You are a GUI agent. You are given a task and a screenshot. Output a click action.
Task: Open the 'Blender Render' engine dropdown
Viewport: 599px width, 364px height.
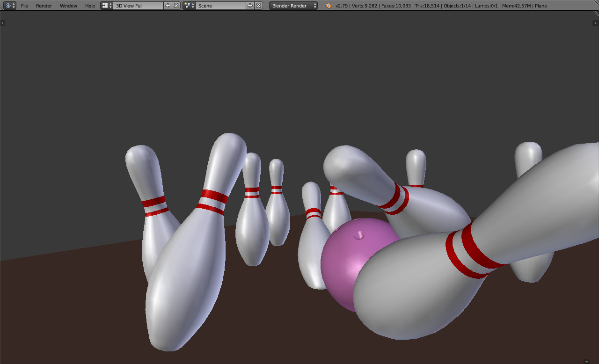click(x=293, y=6)
